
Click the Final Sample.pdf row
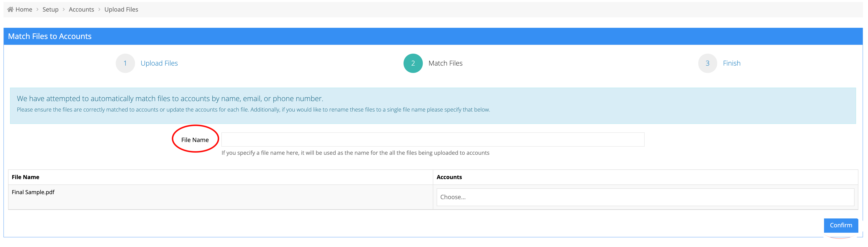click(x=33, y=192)
